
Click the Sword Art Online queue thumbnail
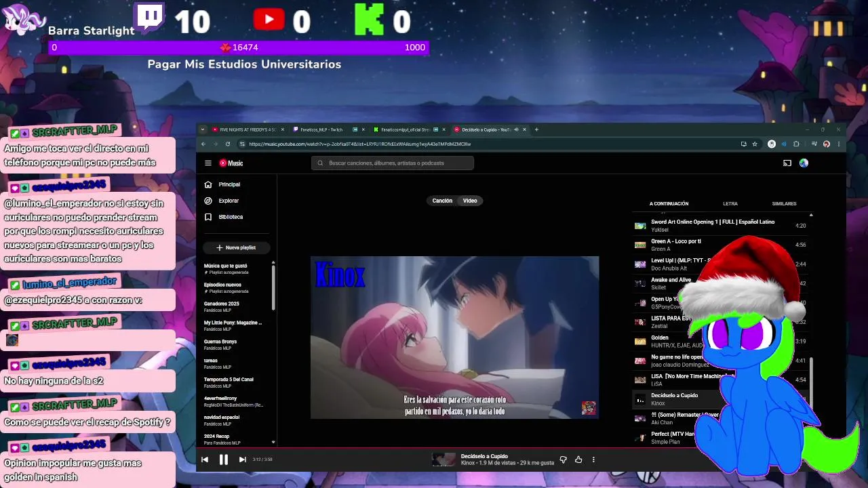coord(640,226)
